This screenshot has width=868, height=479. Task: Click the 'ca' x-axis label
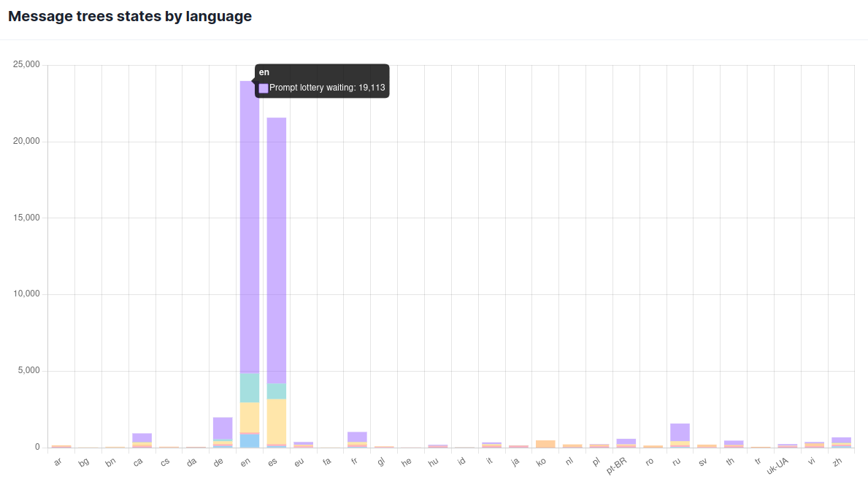pyautogui.click(x=138, y=461)
